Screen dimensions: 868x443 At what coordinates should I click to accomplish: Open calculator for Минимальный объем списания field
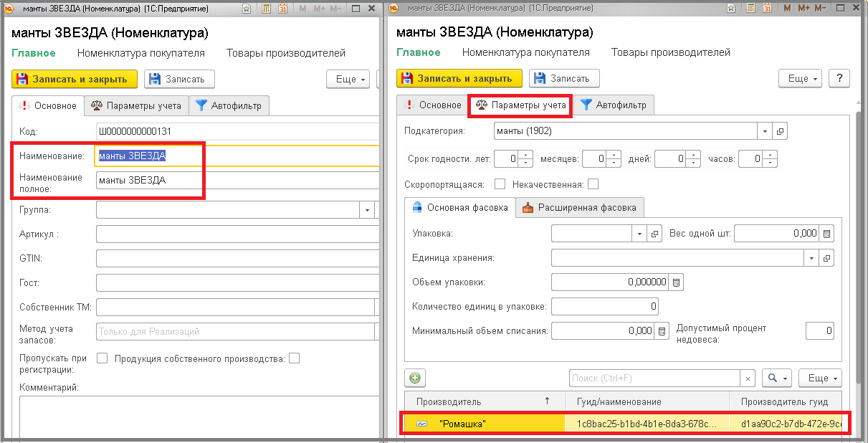click(662, 331)
